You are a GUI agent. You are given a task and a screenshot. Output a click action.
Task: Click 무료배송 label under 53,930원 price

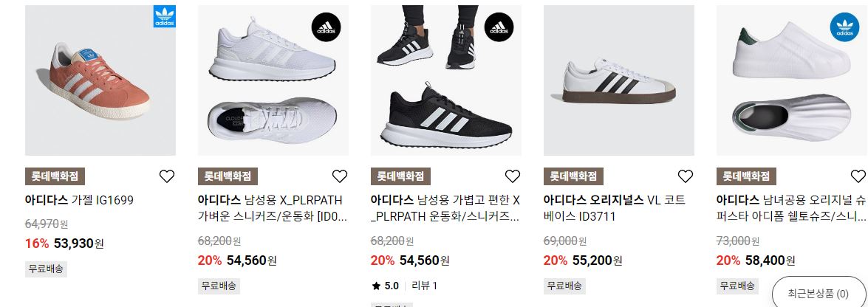[46, 269]
